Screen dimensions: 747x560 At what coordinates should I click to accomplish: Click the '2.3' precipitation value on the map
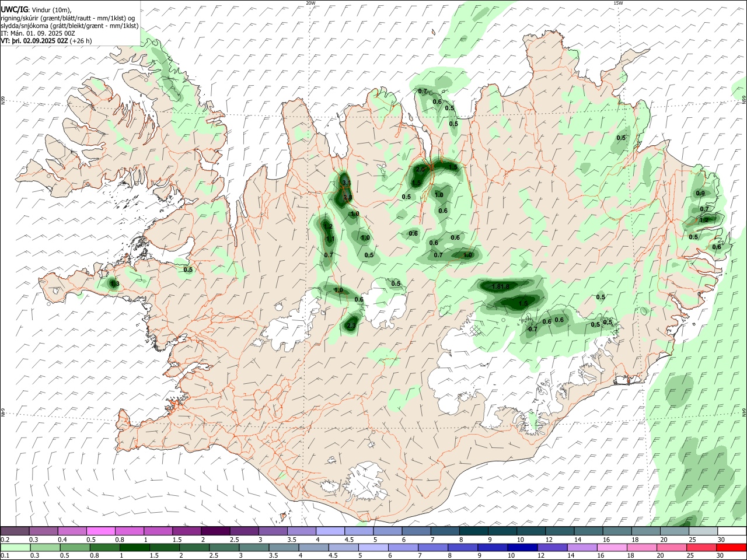(x=351, y=325)
